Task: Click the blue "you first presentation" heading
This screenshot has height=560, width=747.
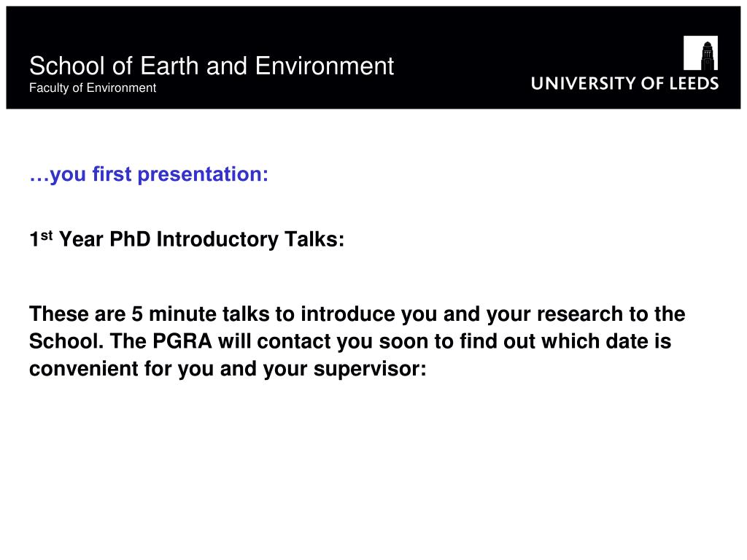Action: pyautogui.click(x=149, y=174)
